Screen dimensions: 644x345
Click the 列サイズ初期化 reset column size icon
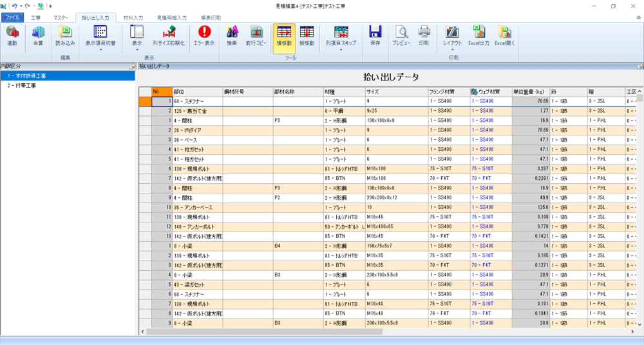point(169,35)
